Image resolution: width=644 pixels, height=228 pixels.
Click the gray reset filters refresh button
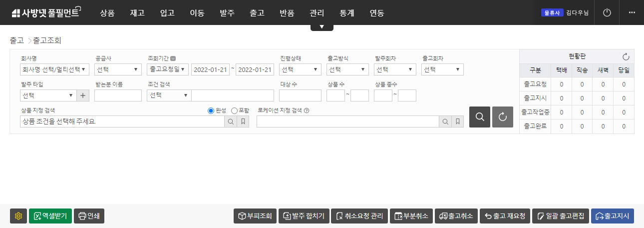(502, 117)
